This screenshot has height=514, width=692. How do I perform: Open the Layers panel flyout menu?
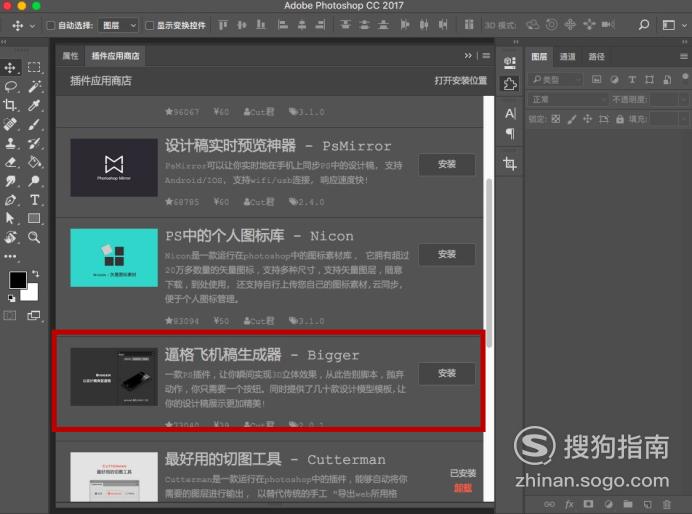coord(684,56)
